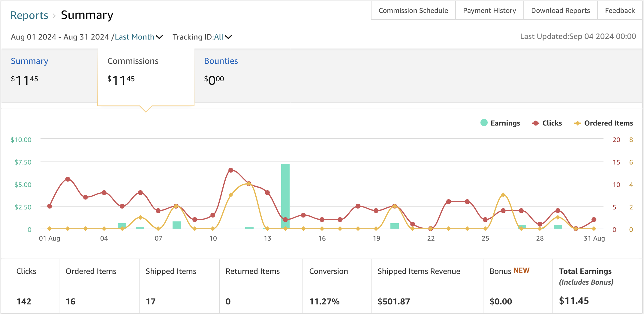Click the Bonus value $0.00
The height and width of the screenshot is (314, 644).
pyautogui.click(x=501, y=301)
